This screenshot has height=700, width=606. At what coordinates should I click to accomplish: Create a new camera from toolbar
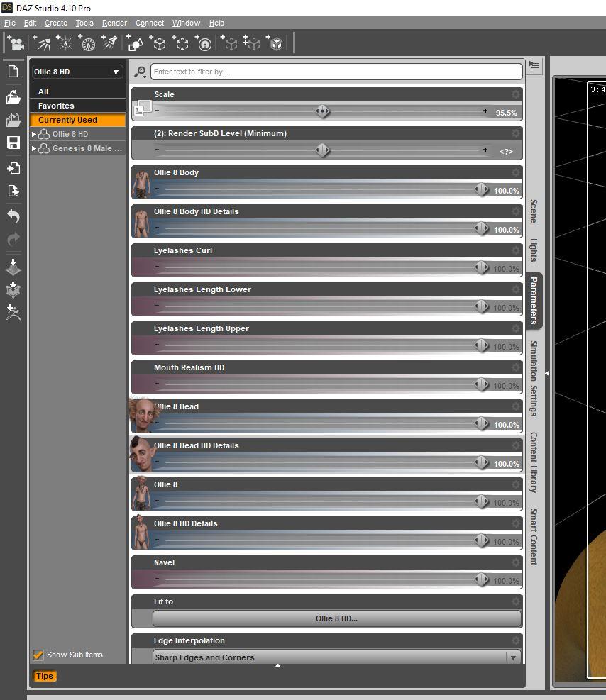(15, 43)
